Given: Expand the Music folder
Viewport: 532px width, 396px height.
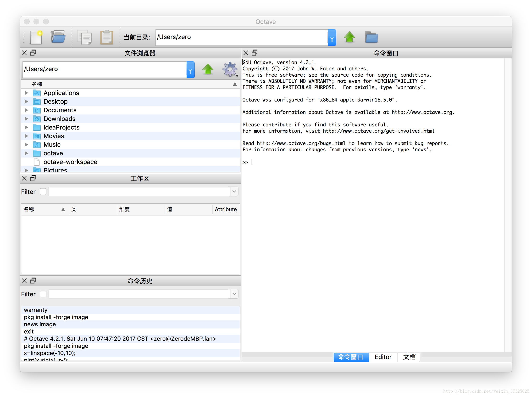Looking at the screenshot, I should pos(26,145).
